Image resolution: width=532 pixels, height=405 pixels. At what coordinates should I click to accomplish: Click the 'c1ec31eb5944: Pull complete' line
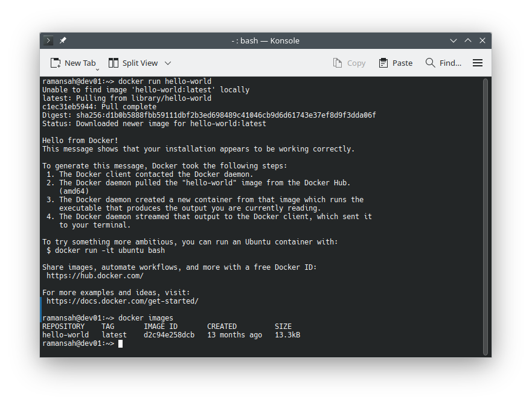100,107
